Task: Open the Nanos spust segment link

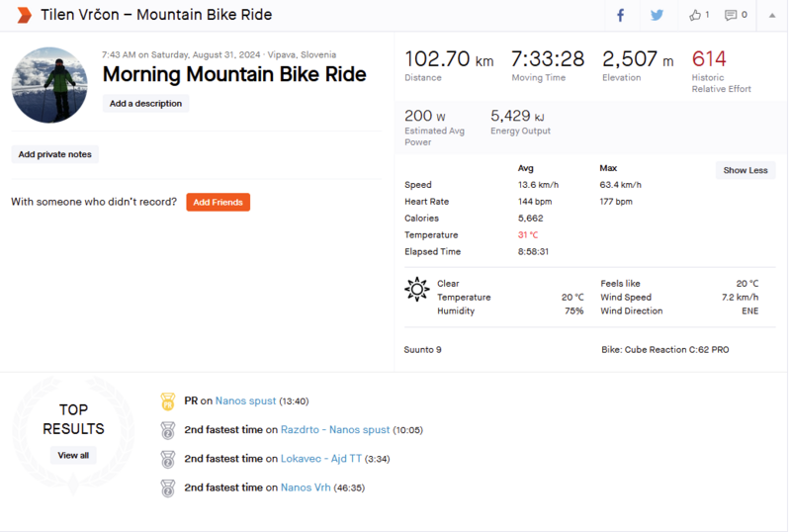Action: (245, 401)
